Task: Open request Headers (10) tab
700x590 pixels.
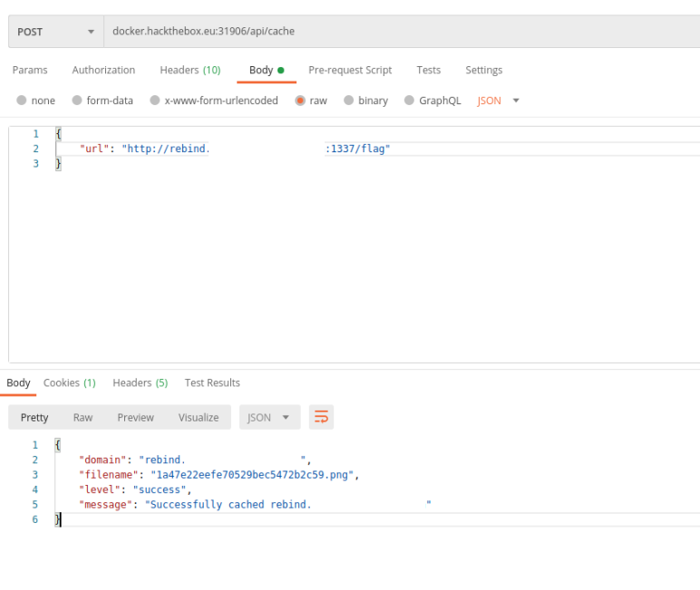Action: 190,71
